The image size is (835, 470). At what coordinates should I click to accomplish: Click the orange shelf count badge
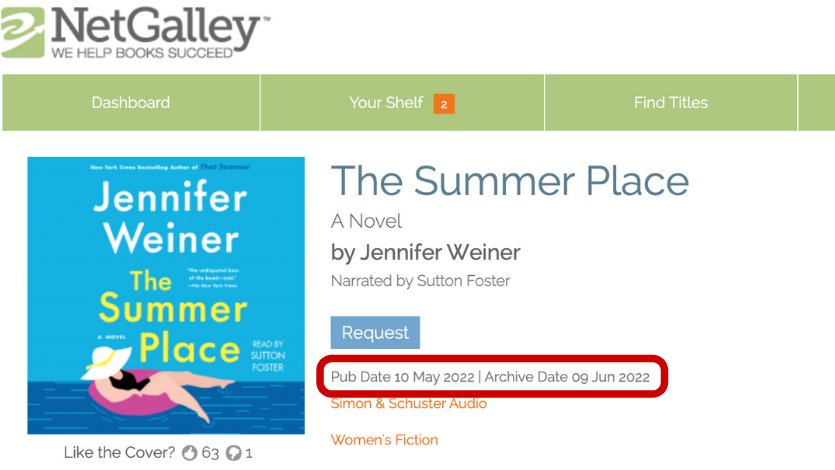tap(444, 103)
